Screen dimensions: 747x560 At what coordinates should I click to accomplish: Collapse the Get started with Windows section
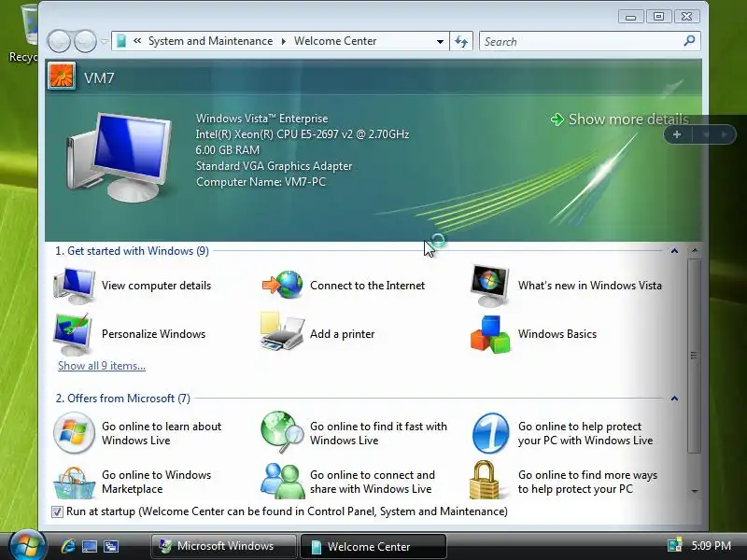pos(674,251)
